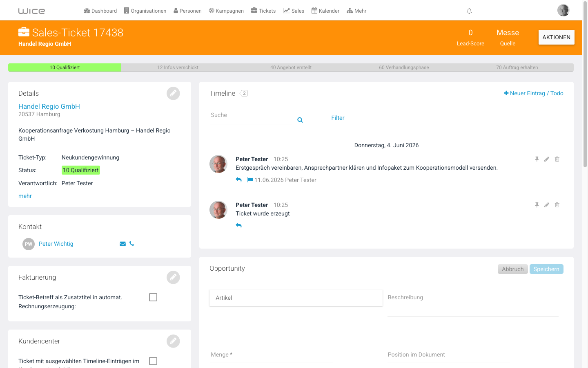Expand details with mehr link
This screenshot has width=588, height=368.
pyautogui.click(x=25, y=196)
